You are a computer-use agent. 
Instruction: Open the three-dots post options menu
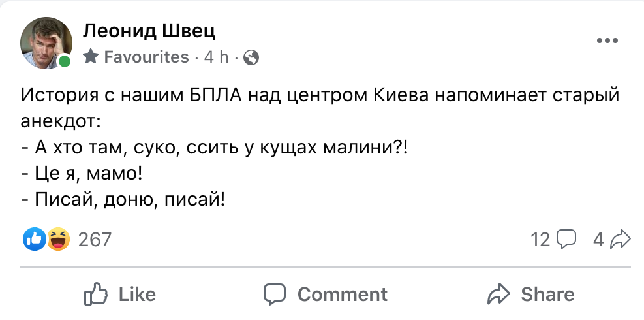tap(607, 40)
